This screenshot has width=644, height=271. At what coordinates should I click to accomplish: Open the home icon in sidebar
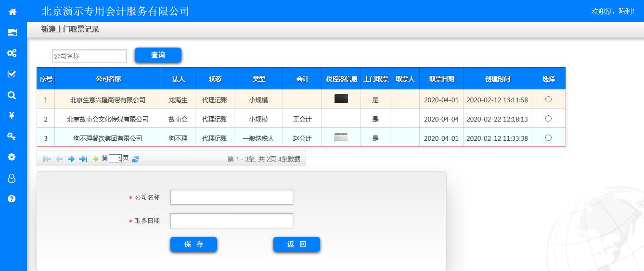[x=13, y=11]
